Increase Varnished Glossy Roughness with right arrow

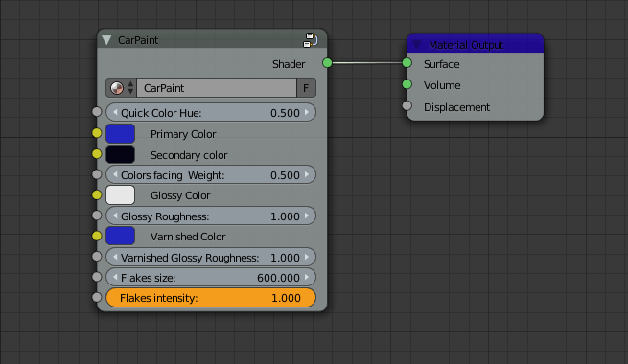[x=307, y=258]
